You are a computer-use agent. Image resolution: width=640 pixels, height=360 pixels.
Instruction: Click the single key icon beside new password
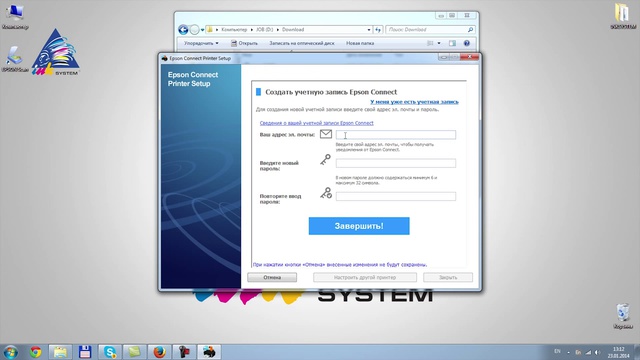coord(325,160)
